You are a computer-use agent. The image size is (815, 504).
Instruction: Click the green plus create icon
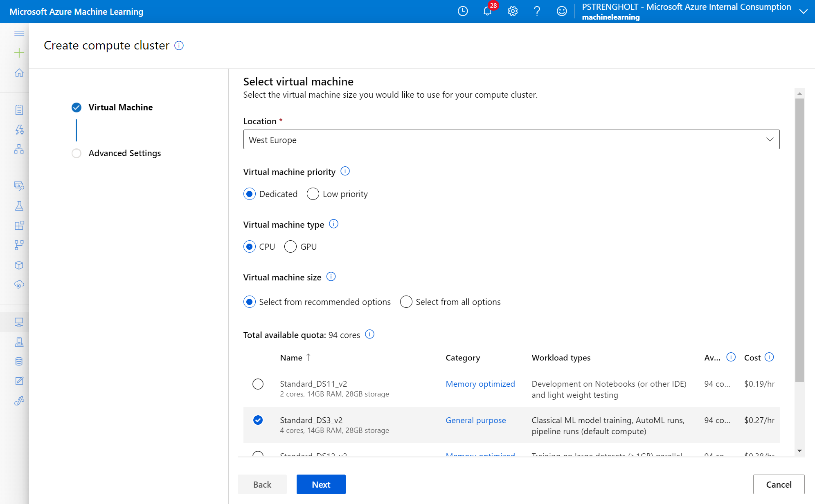(x=19, y=53)
